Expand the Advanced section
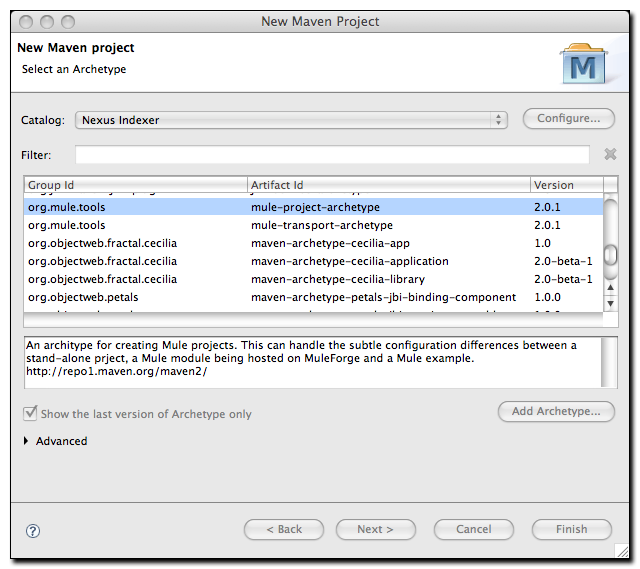Image resolution: width=640 pixels, height=569 pixels. pos(26,441)
